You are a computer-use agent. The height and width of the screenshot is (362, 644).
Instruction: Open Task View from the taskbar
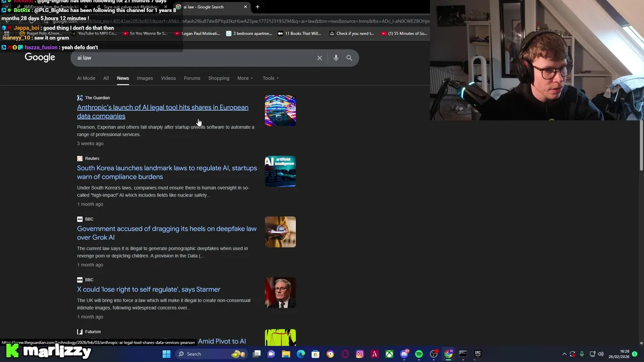click(x=257, y=354)
